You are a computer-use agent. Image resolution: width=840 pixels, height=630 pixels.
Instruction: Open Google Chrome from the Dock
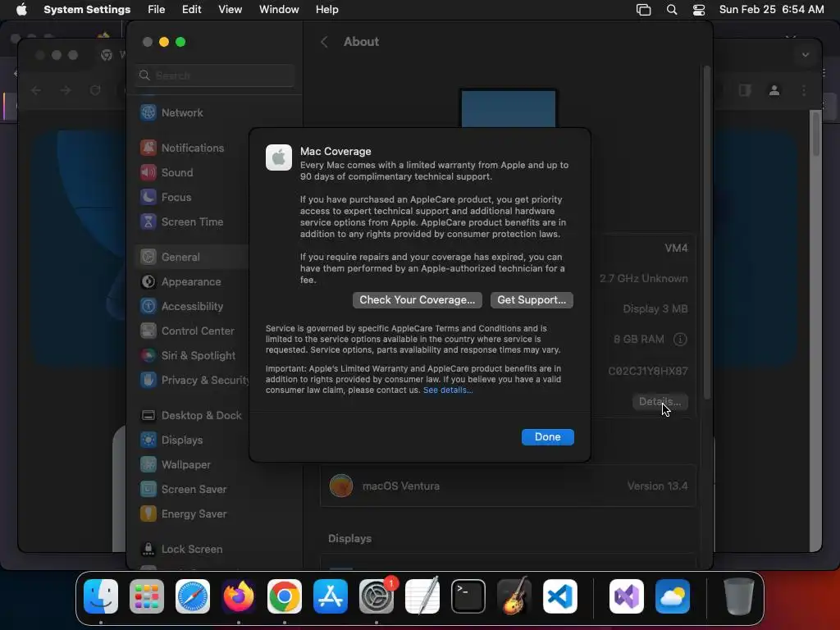pos(285,596)
